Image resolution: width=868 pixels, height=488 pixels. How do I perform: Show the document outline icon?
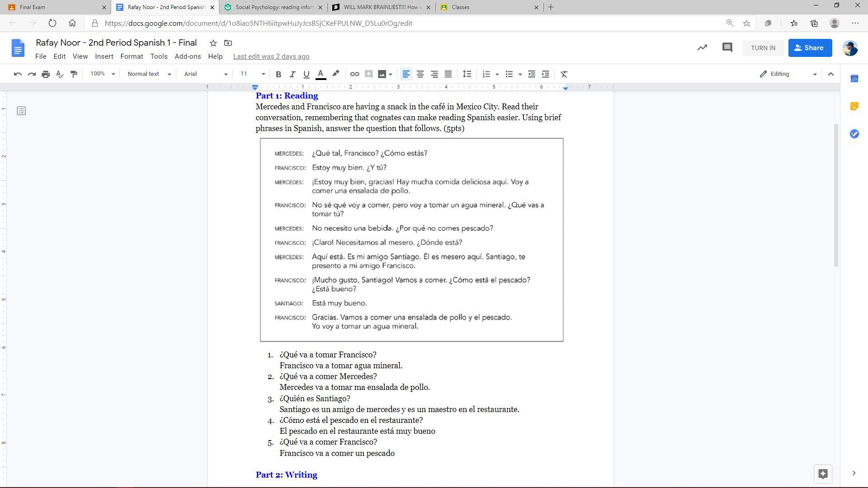tap(21, 111)
